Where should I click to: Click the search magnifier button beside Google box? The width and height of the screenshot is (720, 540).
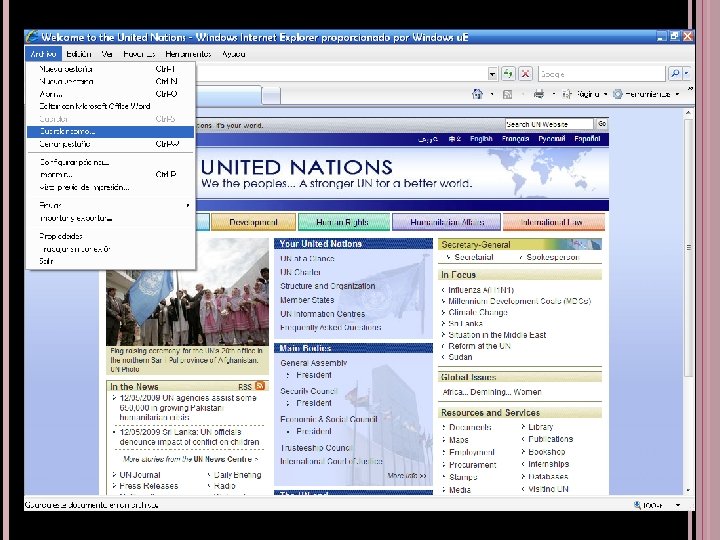pos(675,73)
